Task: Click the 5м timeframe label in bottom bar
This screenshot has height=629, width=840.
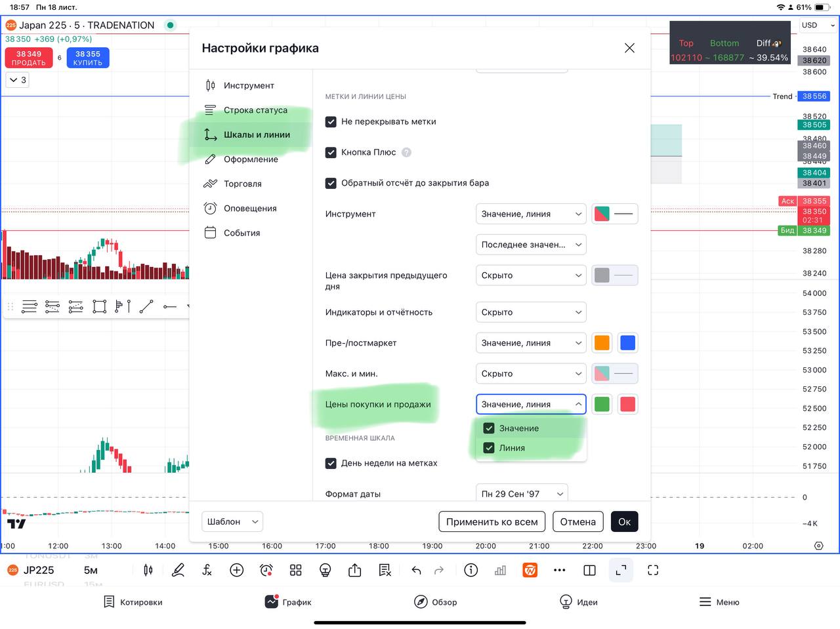Action: click(91, 570)
